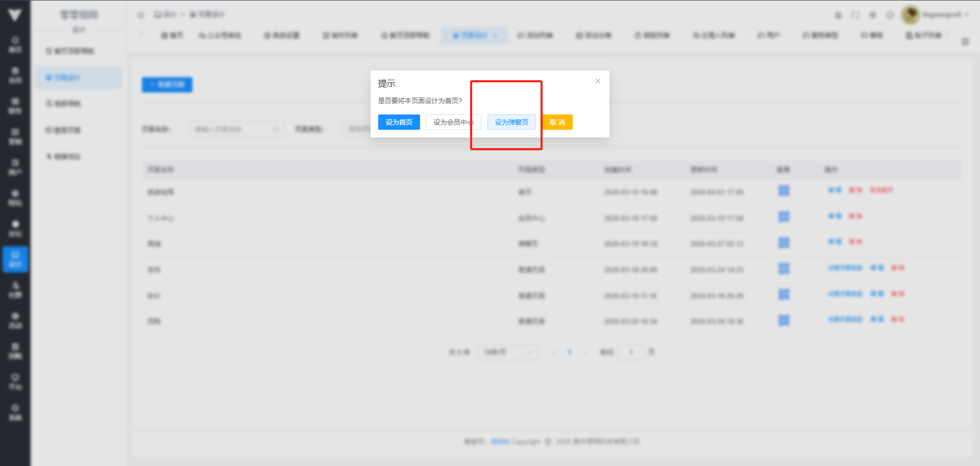Expand the page-size dropdown in the pagination
Viewport: 980px width, 466px height.
pyautogui.click(x=507, y=352)
